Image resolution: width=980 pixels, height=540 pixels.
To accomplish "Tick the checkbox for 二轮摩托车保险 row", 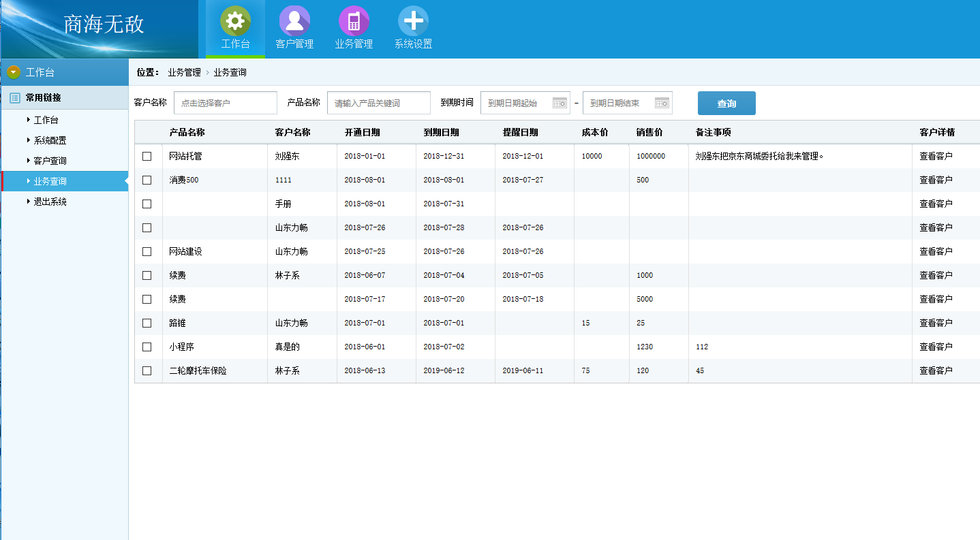I will (x=147, y=371).
